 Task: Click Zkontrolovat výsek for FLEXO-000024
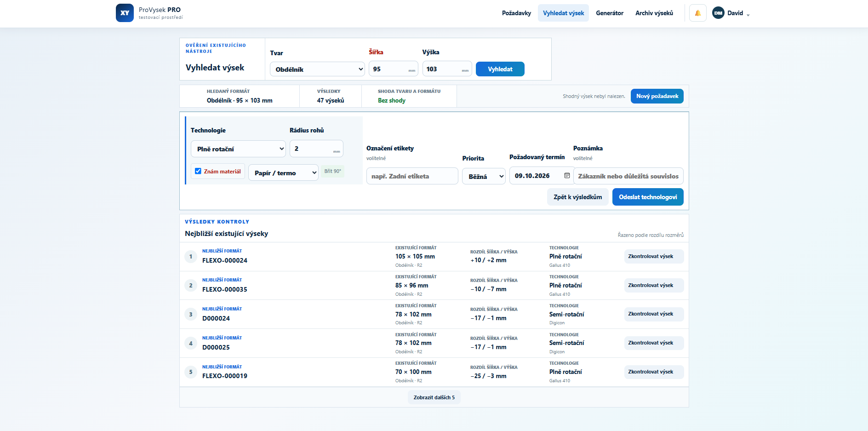[x=654, y=256]
